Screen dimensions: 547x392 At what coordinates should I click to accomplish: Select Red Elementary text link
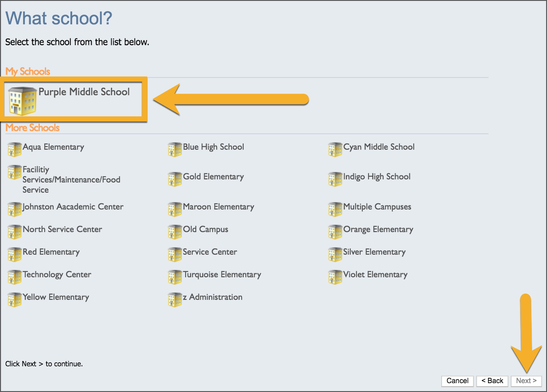[51, 252]
